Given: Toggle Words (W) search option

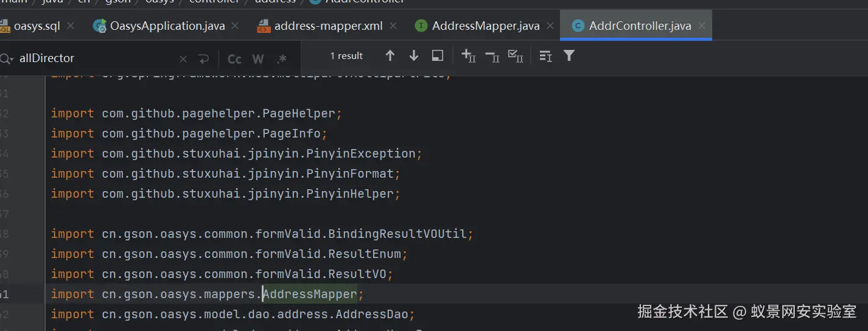Looking at the screenshot, I should (x=258, y=59).
